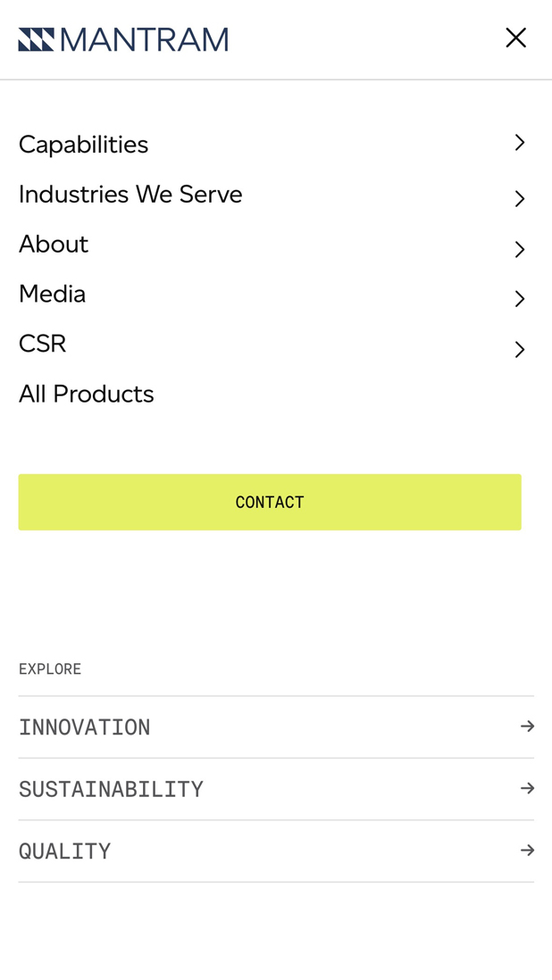Click the Mantram logo

coord(123,39)
